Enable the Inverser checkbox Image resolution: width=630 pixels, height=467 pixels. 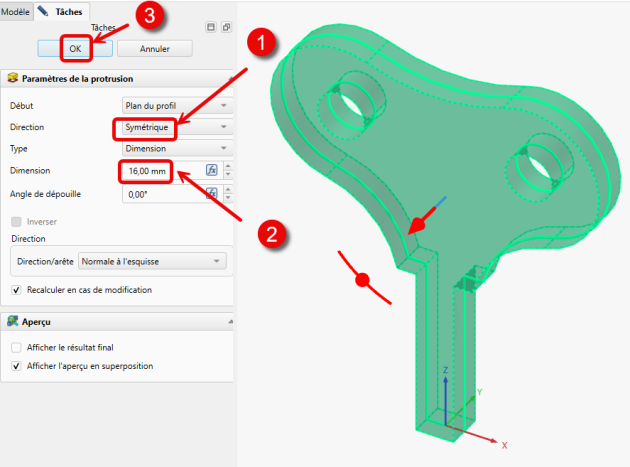pyautogui.click(x=16, y=222)
